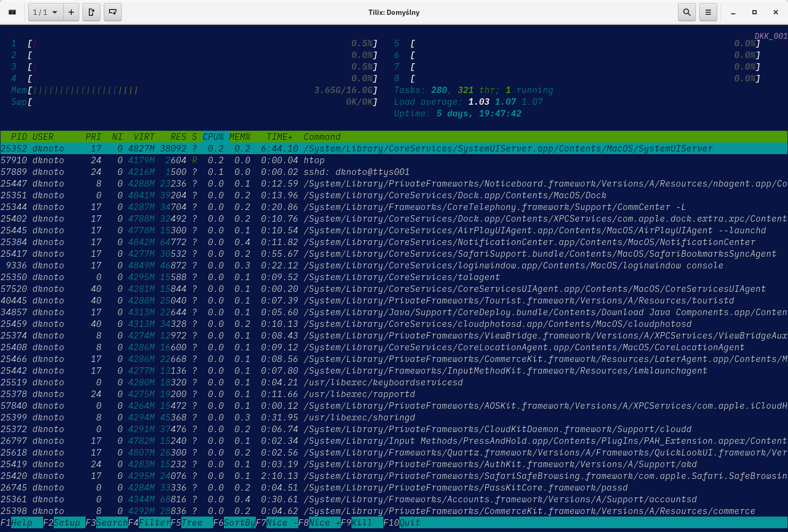Add terminal right icon

91,12
